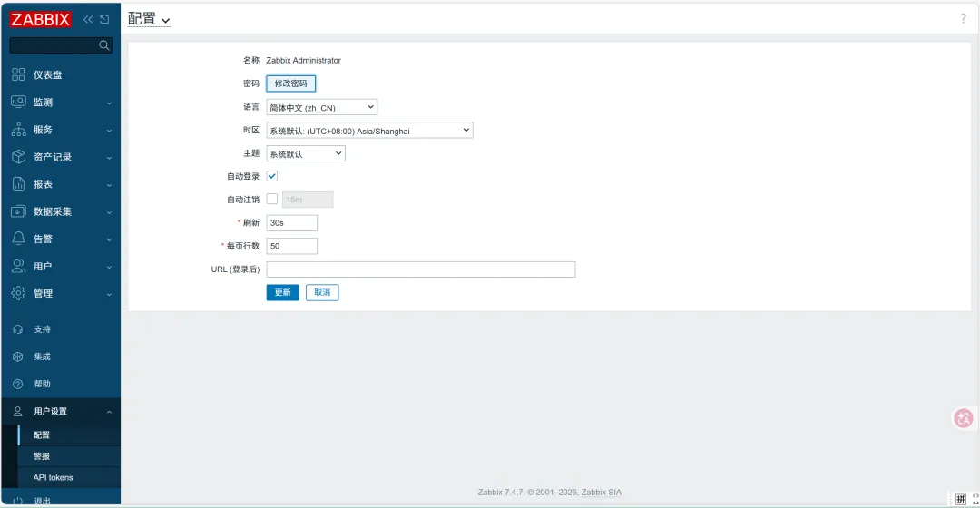
Task: Open the 主题 theme dropdown
Action: [306, 153]
